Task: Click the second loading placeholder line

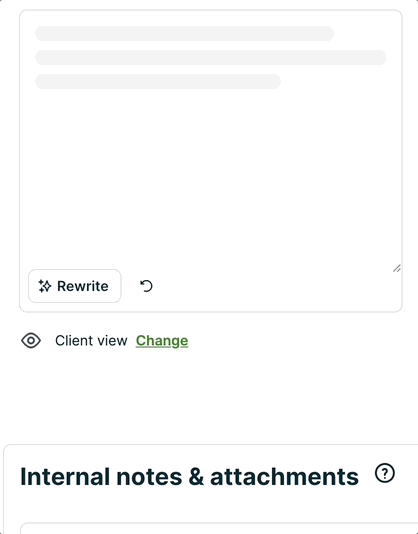Action: point(211,58)
